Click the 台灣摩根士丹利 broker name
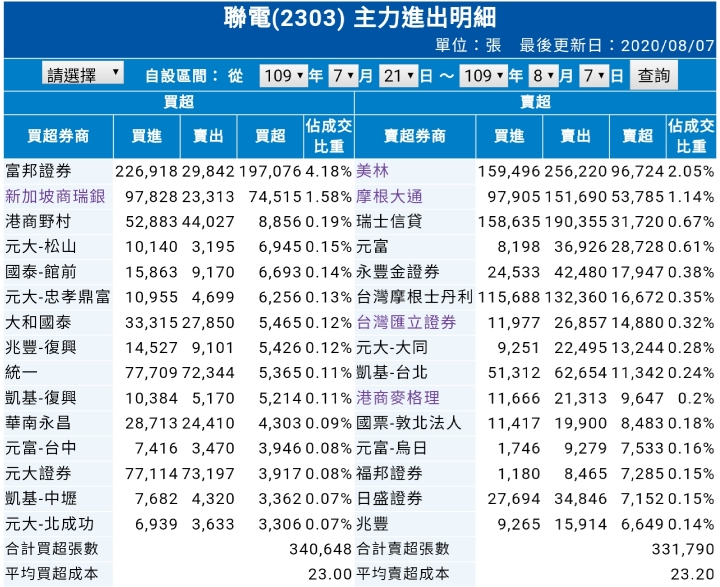 tap(415, 297)
